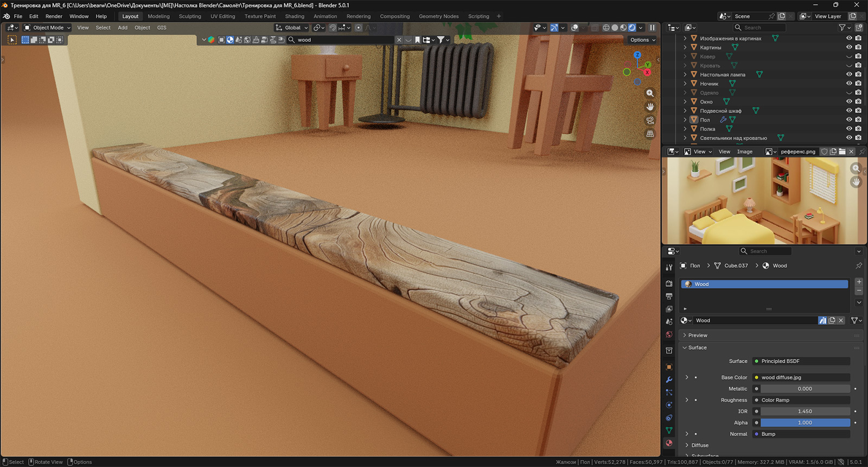Click the zoom magnifier viewport gizmo
Image resolution: width=868 pixels, height=467 pixels.
(x=650, y=93)
